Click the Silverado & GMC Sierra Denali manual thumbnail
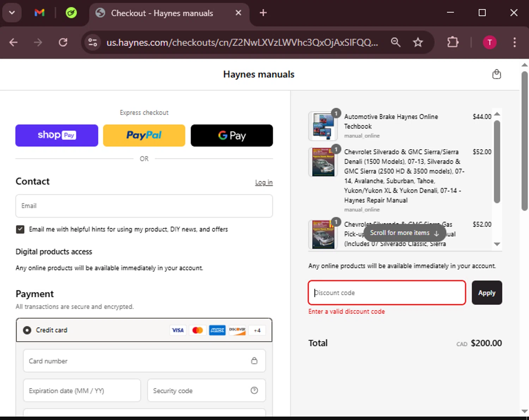Screen dimensions: 529x420 pyautogui.click(x=322, y=162)
